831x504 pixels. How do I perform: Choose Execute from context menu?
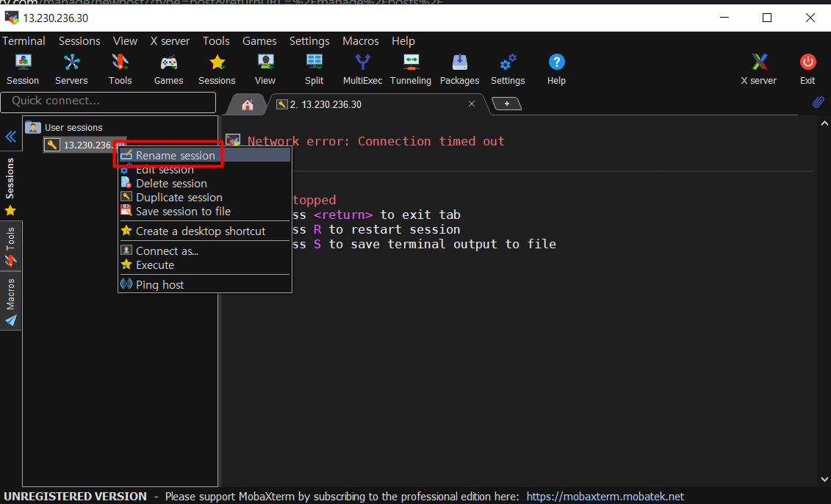tap(204, 265)
